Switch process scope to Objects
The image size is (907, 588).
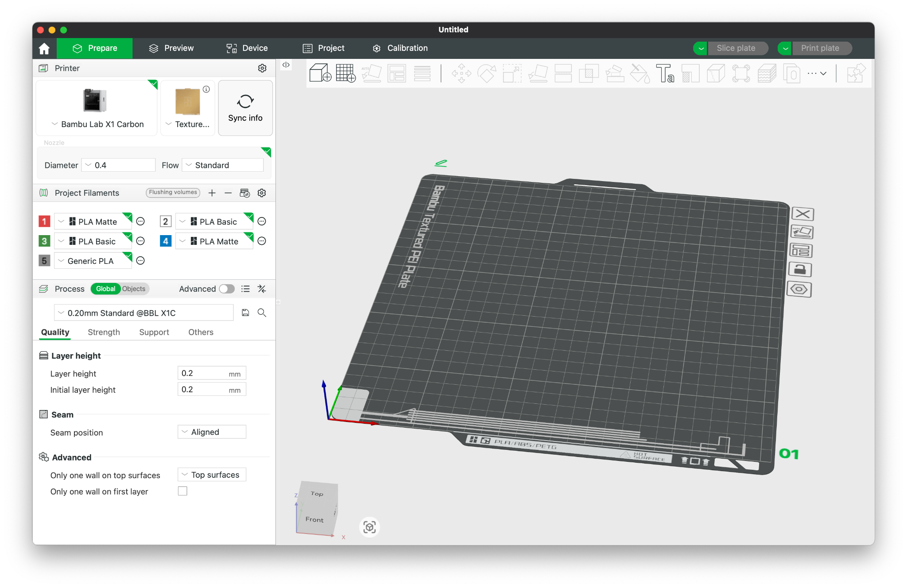coord(134,289)
